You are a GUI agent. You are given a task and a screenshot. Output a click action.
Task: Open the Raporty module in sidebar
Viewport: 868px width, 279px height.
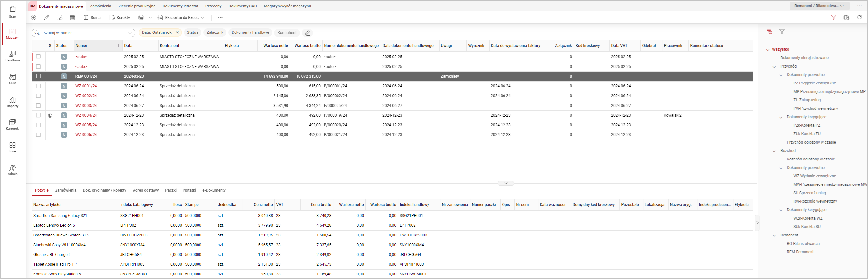pyautogui.click(x=12, y=102)
